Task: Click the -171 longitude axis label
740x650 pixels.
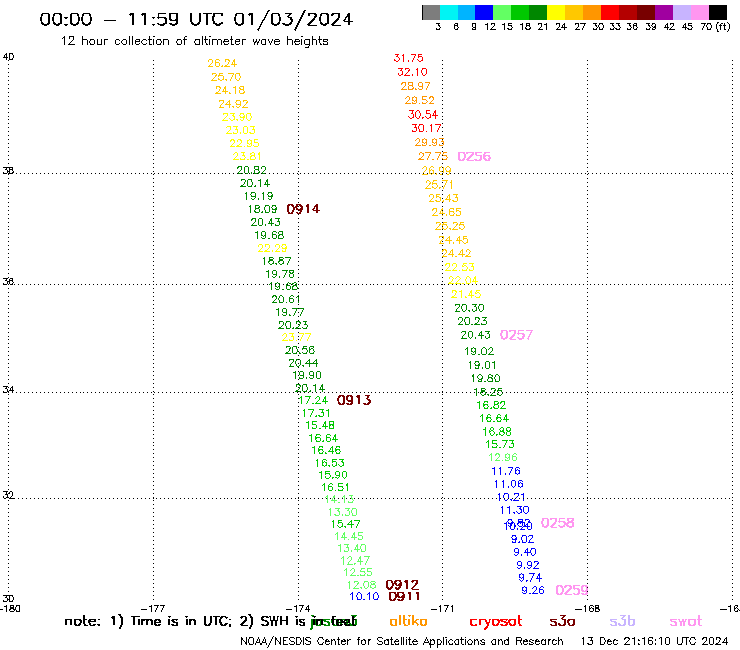Action: coord(442,609)
